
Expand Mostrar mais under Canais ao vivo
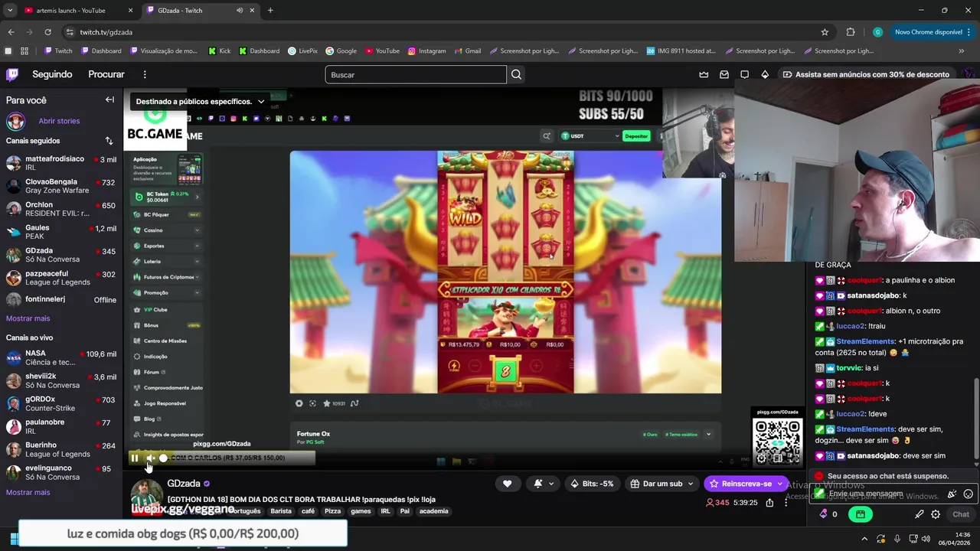click(28, 492)
